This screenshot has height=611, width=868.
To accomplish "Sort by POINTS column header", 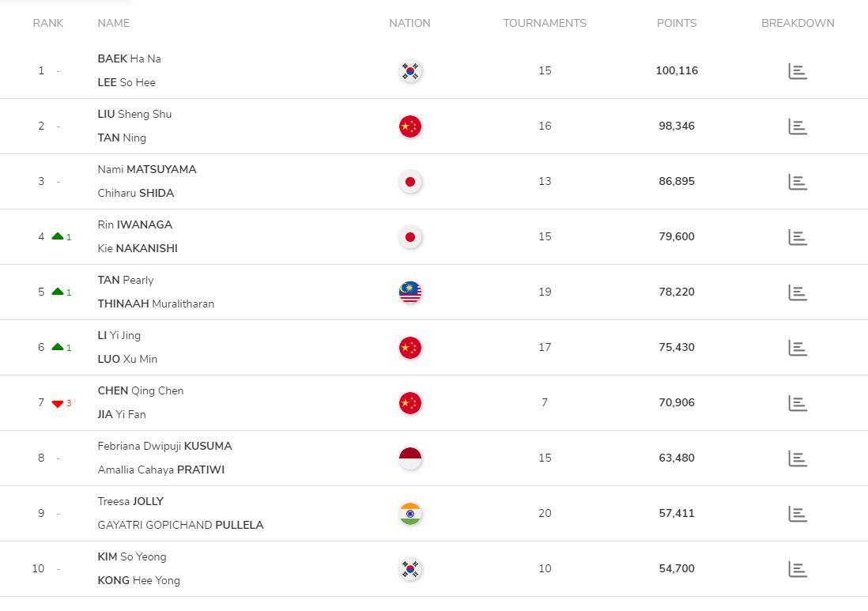I will pos(677,23).
